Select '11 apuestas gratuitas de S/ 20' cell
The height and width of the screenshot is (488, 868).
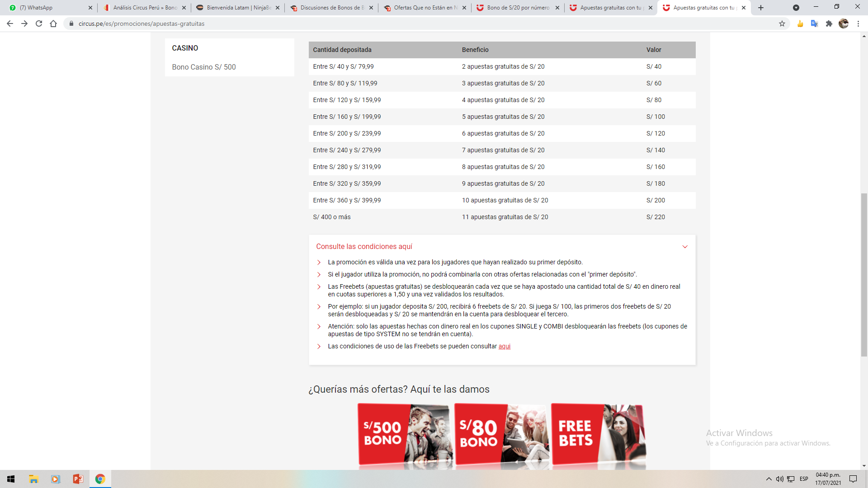(505, 217)
